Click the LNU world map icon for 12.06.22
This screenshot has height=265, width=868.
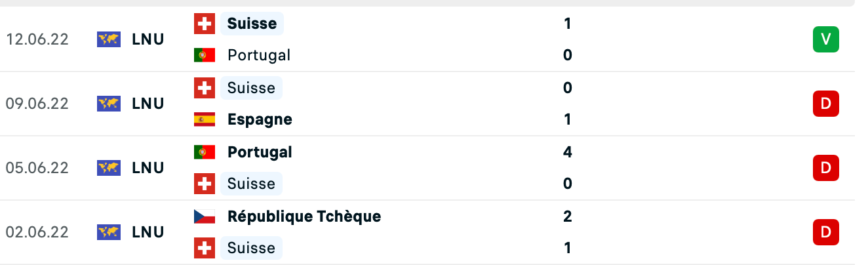[x=109, y=39]
